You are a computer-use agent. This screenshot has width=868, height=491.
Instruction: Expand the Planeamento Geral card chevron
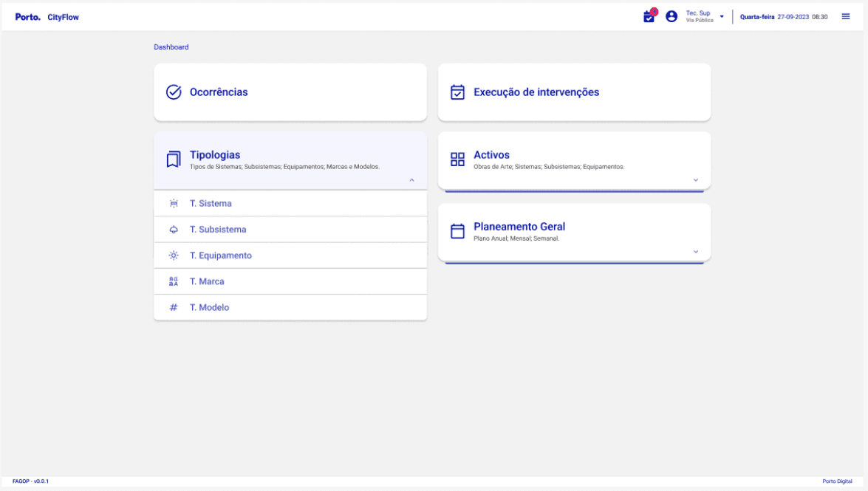(x=696, y=252)
